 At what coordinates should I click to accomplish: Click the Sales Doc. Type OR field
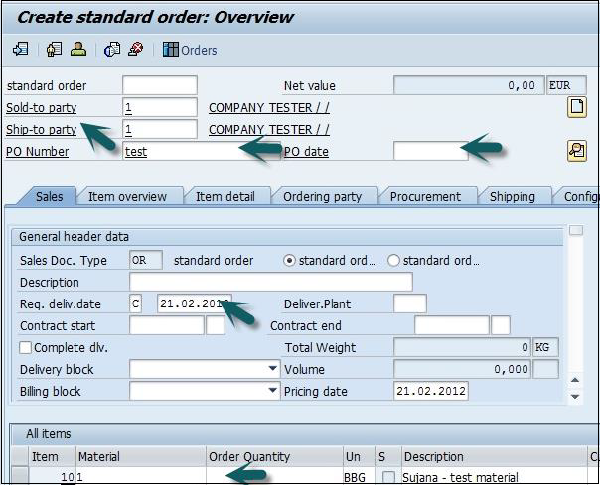(146, 260)
